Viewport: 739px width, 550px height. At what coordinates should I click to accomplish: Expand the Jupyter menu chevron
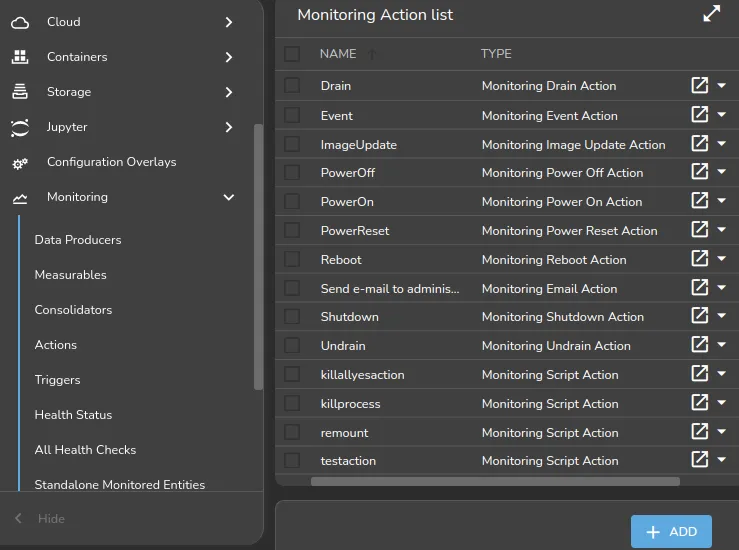click(229, 127)
